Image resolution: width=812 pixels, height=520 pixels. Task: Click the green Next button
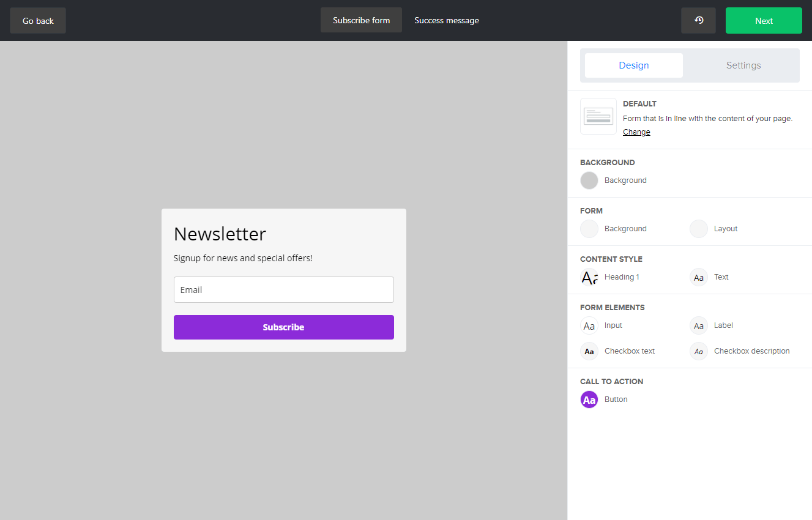(x=764, y=21)
